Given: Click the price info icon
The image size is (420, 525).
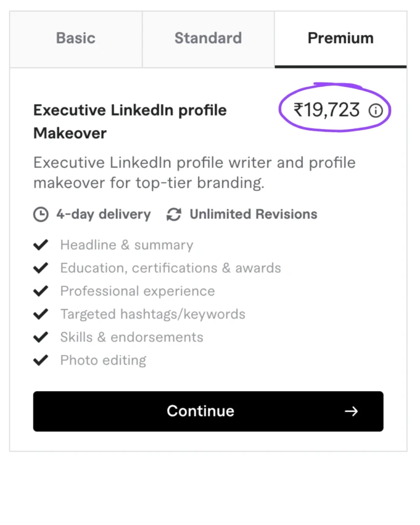Looking at the screenshot, I should coord(376,111).
